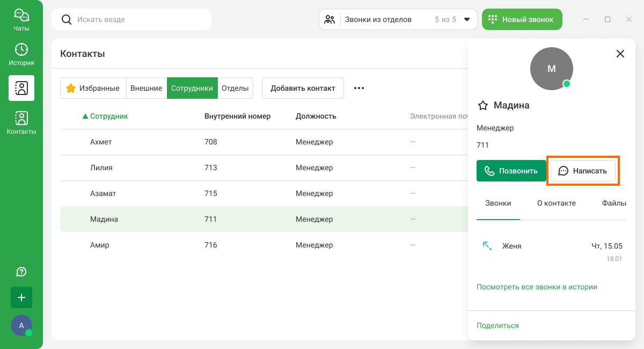Open the user profile avatar A
Viewport: 644px width, 349px height.
tap(21, 325)
